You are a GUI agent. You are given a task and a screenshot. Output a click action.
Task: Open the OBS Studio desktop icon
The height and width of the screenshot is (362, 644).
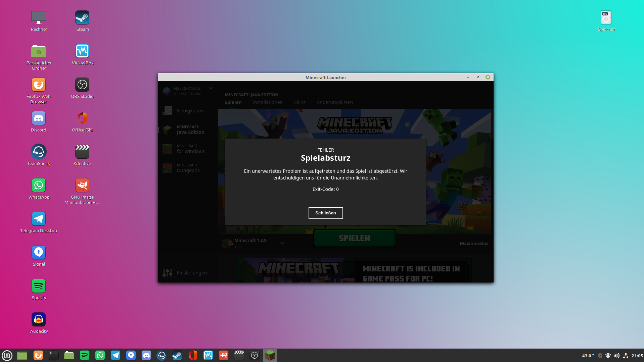[82, 88]
